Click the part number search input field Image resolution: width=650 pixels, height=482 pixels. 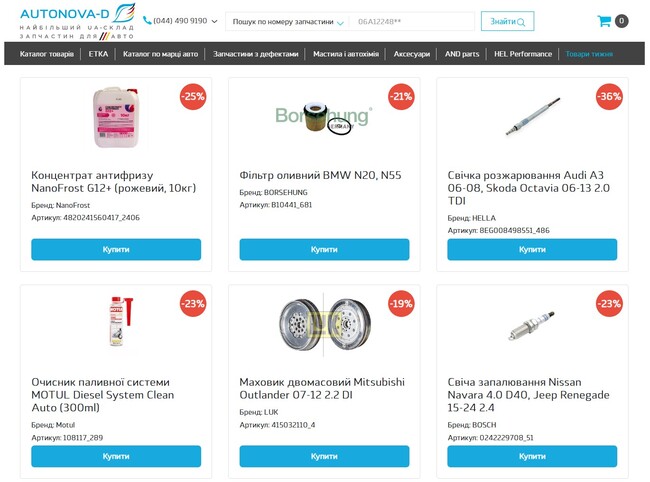[412, 22]
